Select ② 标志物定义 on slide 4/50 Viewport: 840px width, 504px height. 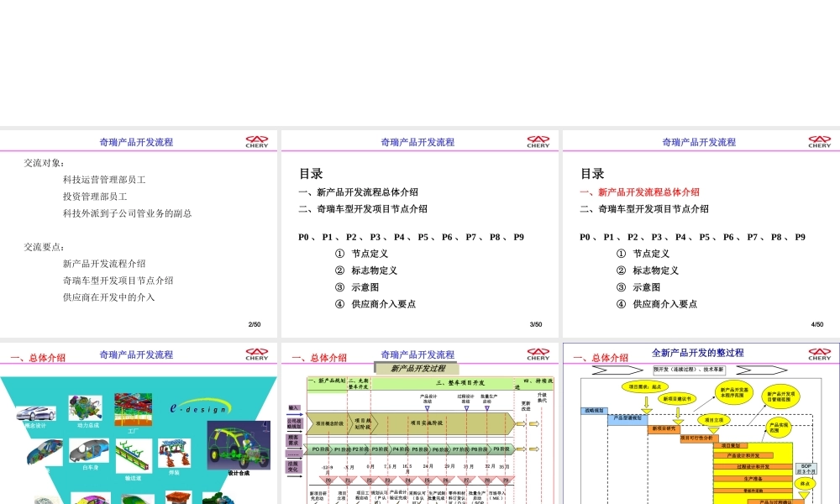647,270
